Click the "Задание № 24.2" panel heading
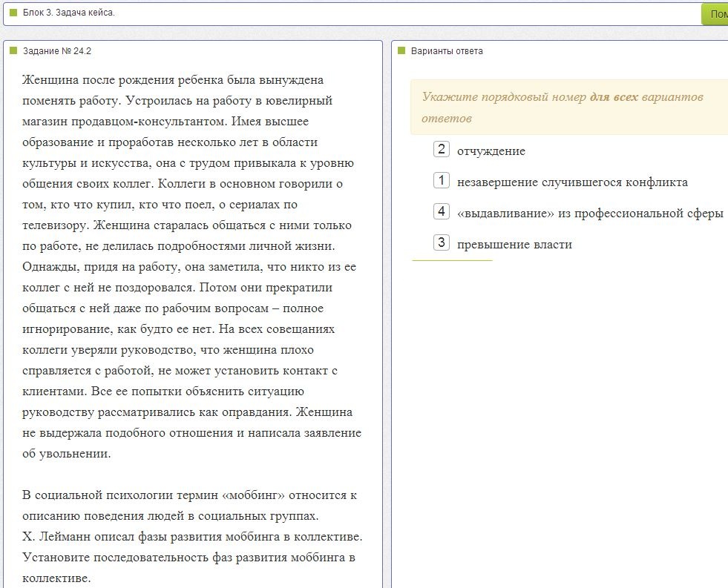Image resolution: width=728 pixels, height=588 pixels. [57, 51]
